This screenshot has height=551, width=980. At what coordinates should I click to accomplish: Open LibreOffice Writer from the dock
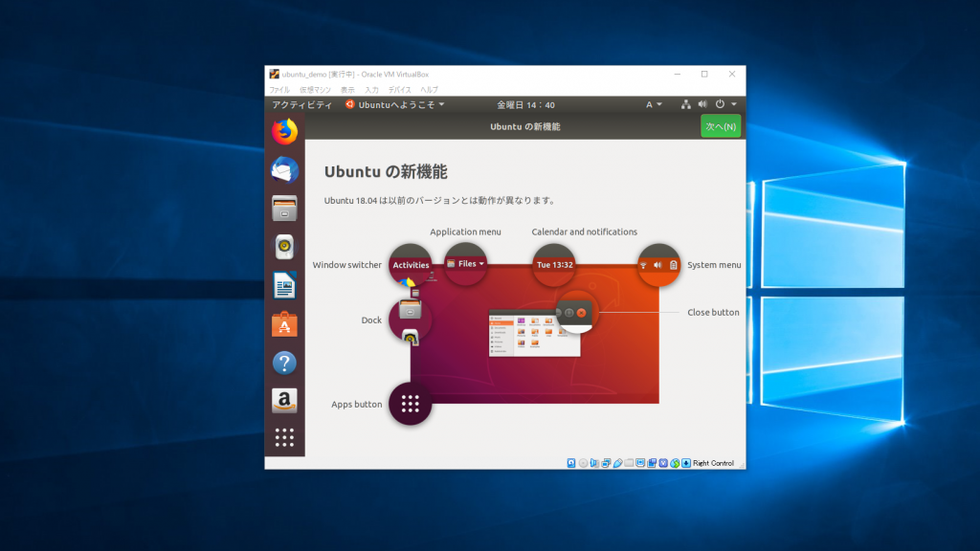click(284, 285)
